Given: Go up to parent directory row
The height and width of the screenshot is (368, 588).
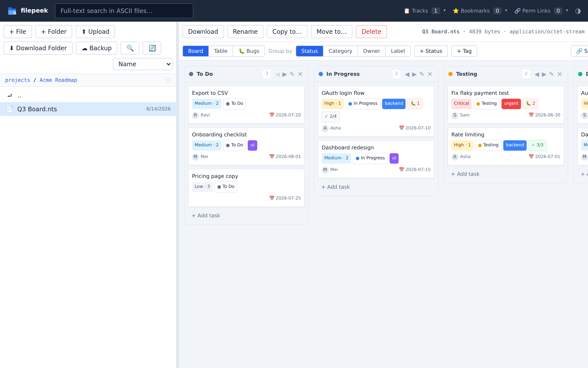Looking at the screenshot, I should pyautogui.click(x=88, y=96).
